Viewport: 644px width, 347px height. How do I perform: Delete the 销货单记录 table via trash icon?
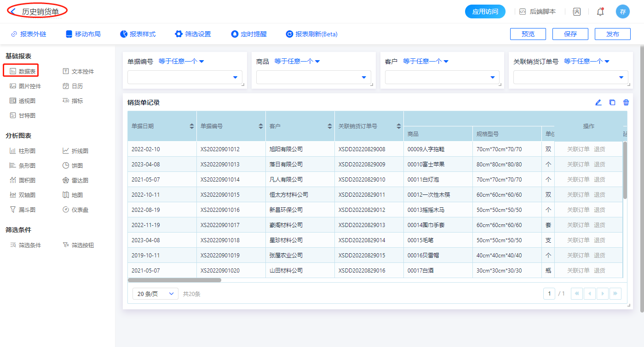pyautogui.click(x=626, y=102)
